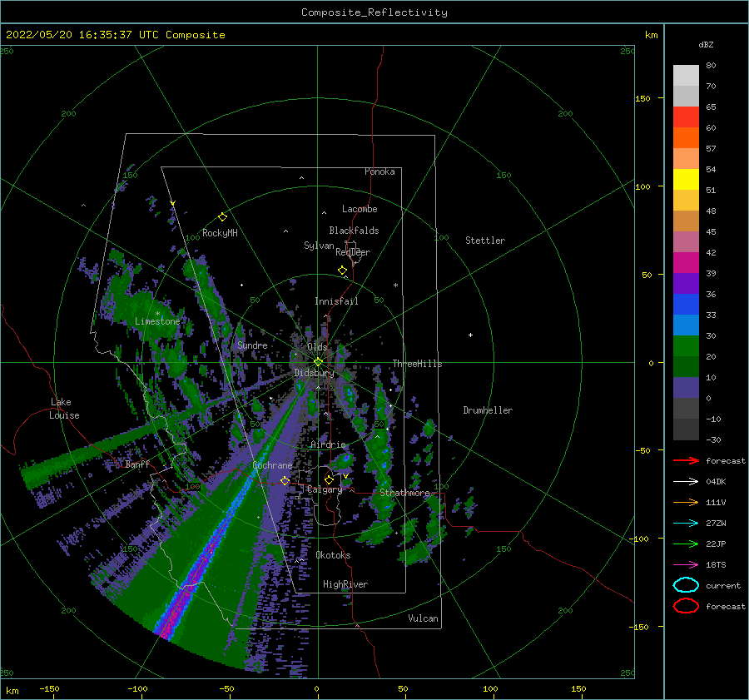Click the Innisfail city label
749x700 pixels.
(x=336, y=301)
